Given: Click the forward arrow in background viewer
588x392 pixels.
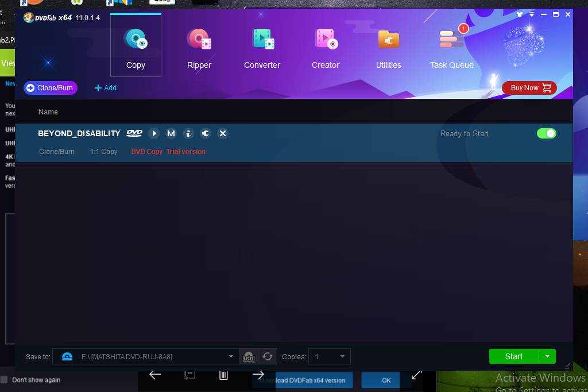Looking at the screenshot, I should (x=258, y=375).
